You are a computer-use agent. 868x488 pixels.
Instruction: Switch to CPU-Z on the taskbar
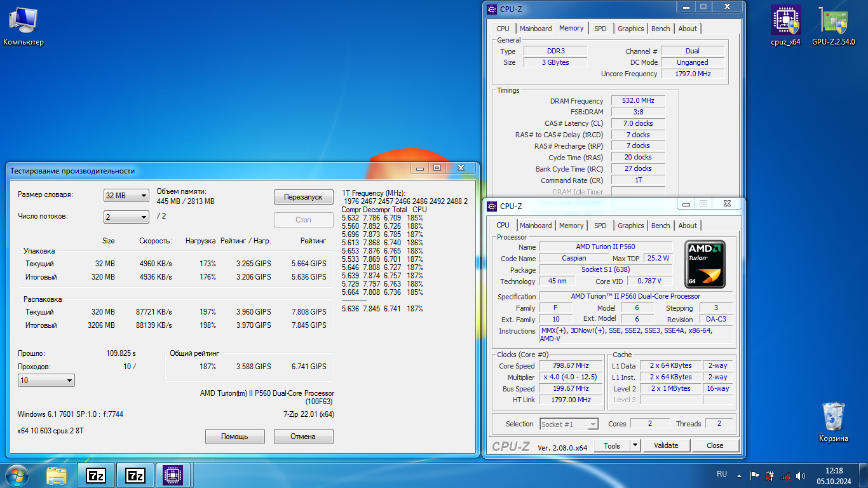[x=173, y=475]
